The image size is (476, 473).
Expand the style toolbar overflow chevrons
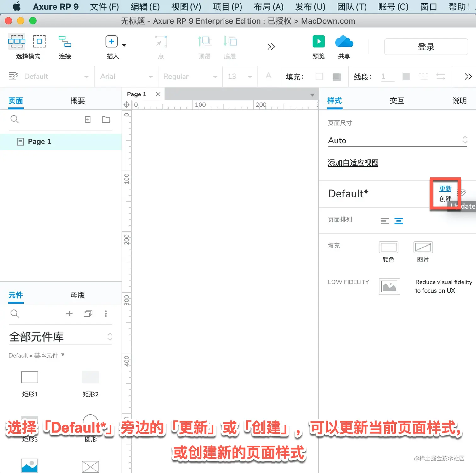(468, 77)
